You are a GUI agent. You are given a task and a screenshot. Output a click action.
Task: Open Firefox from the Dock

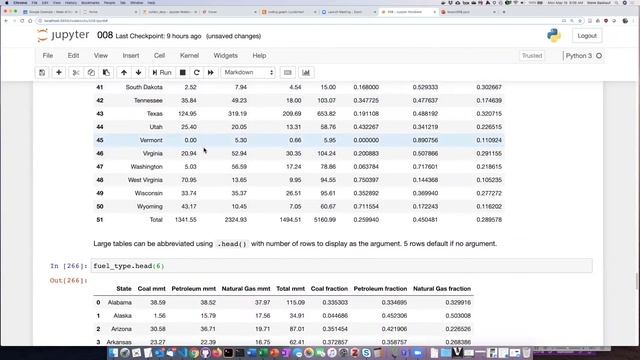pyautogui.click(x=217, y=353)
